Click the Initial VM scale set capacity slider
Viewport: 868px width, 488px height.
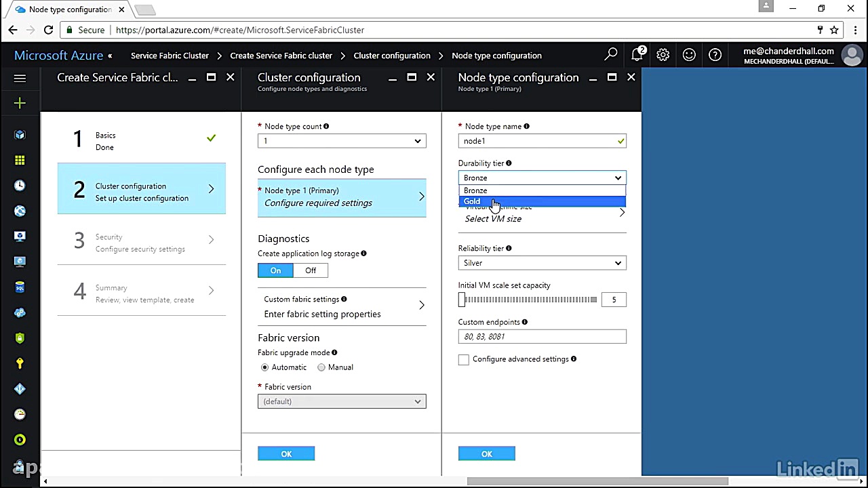click(x=528, y=300)
